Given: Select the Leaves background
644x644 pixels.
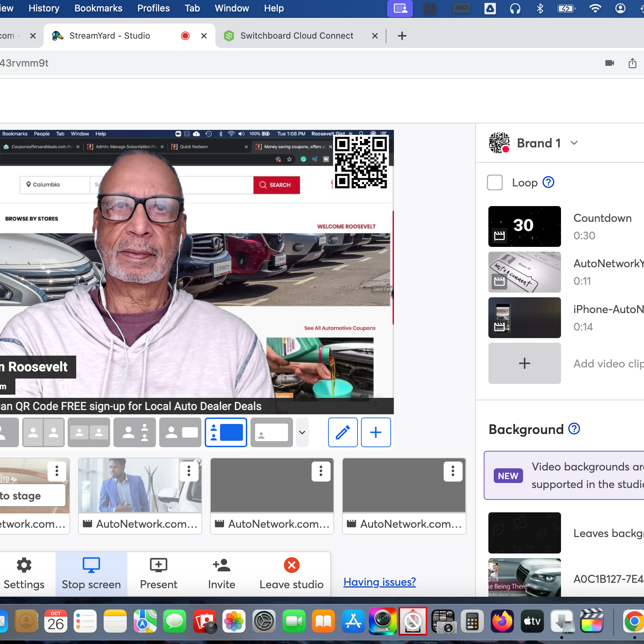Looking at the screenshot, I should coord(525,533).
